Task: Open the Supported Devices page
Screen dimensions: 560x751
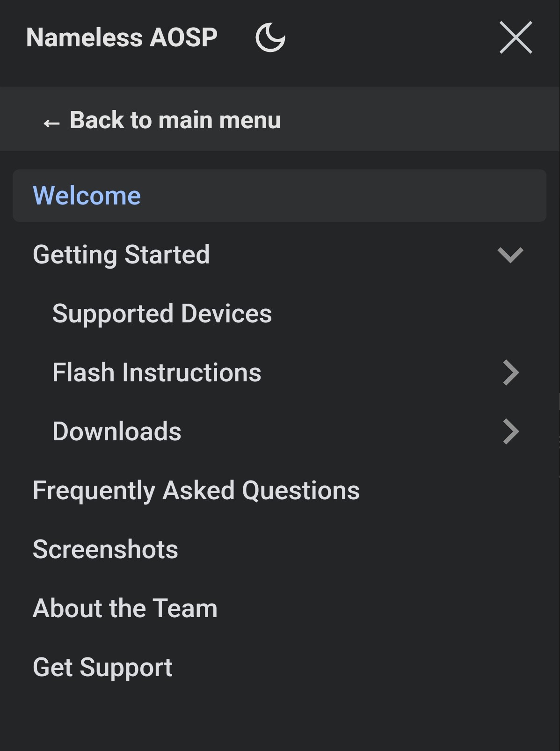Action: (162, 314)
